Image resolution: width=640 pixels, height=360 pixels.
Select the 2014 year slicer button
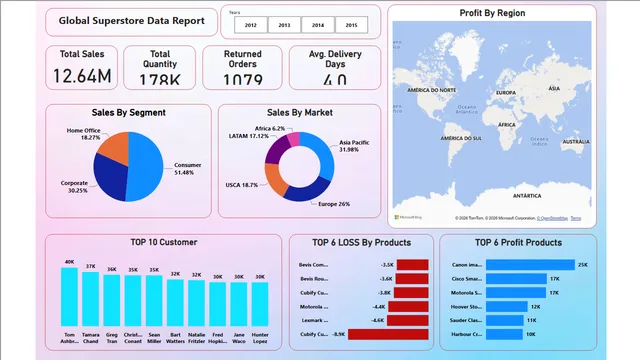pyautogui.click(x=318, y=25)
